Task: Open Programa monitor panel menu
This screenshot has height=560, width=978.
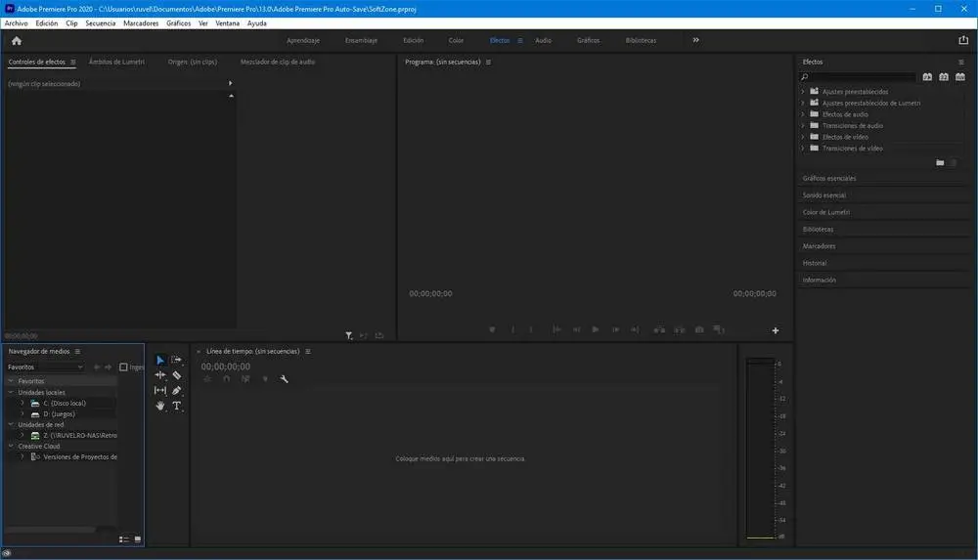Action: click(488, 63)
